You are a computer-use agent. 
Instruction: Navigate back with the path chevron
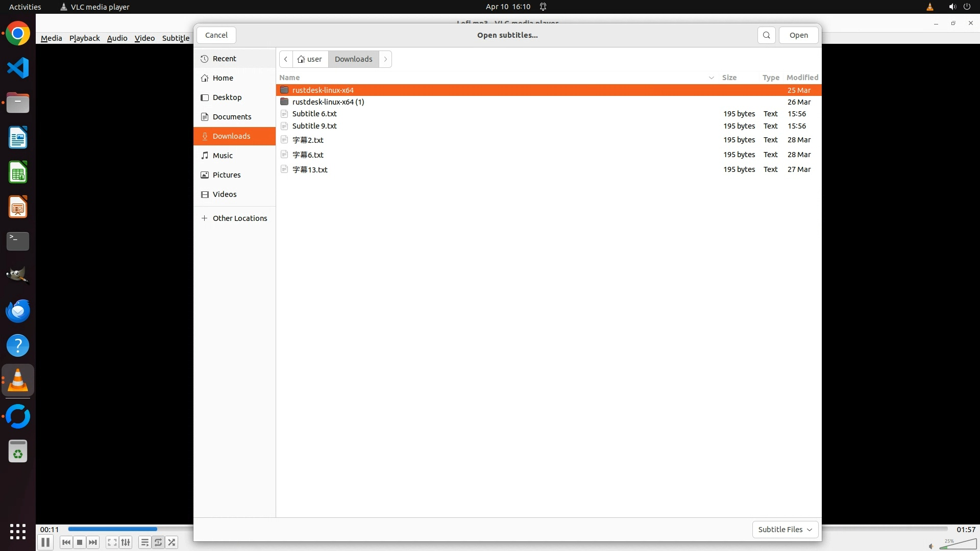[x=286, y=59]
